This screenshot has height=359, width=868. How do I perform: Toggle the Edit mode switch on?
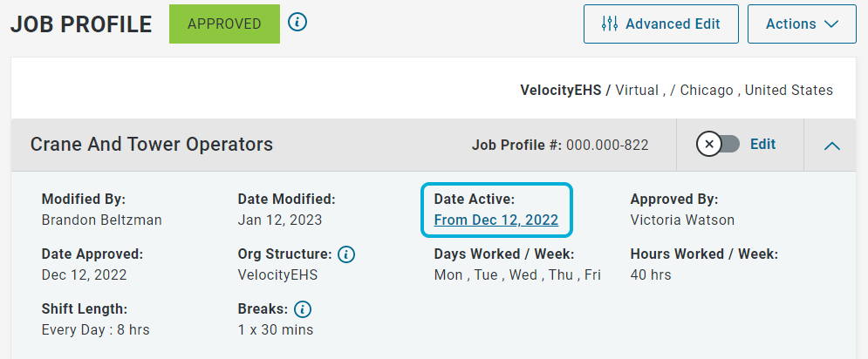[x=718, y=145]
